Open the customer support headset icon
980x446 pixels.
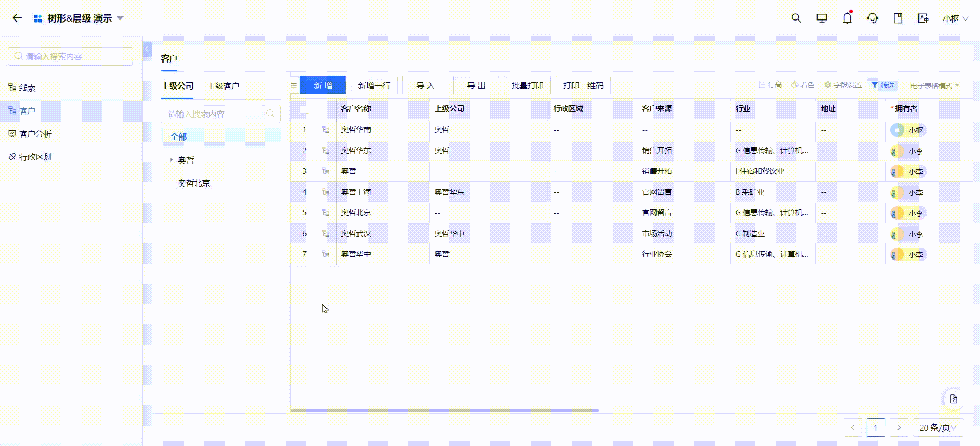pyautogui.click(x=872, y=18)
